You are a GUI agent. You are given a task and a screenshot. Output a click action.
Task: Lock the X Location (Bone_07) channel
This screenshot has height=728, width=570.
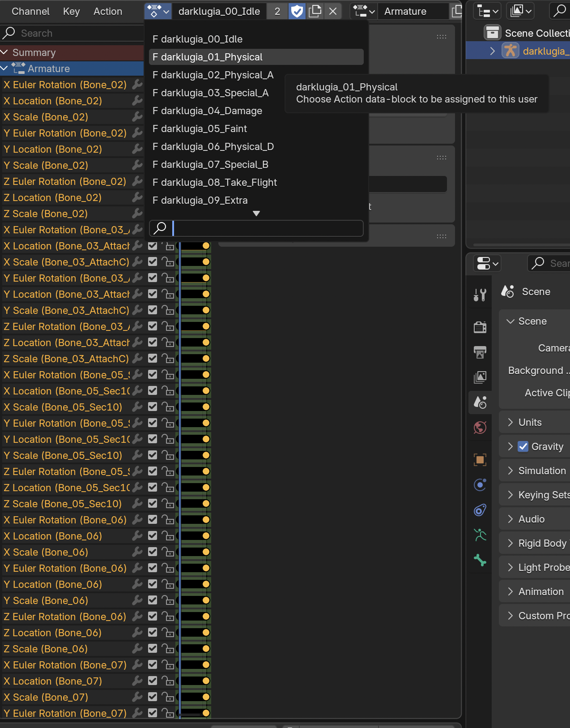click(x=168, y=681)
